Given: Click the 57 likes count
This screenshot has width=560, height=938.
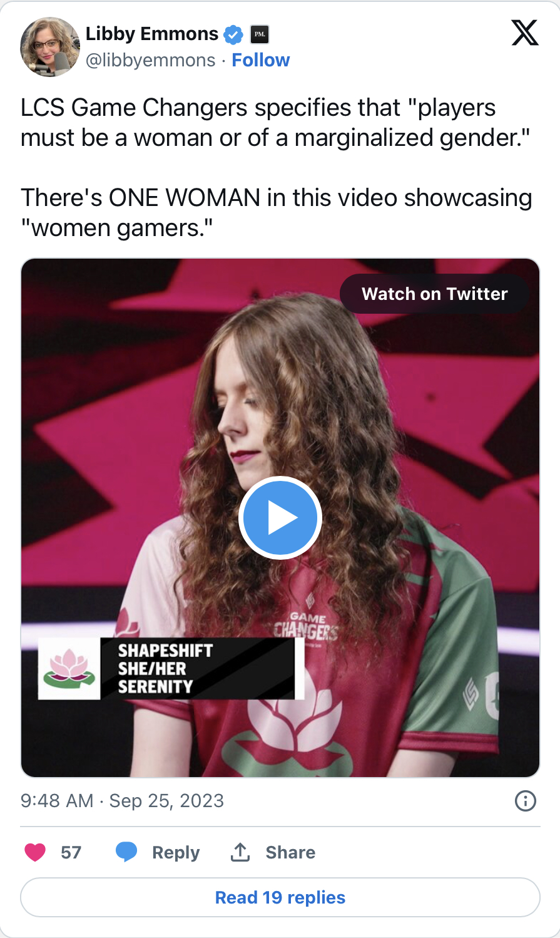Looking at the screenshot, I should tap(71, 852).
